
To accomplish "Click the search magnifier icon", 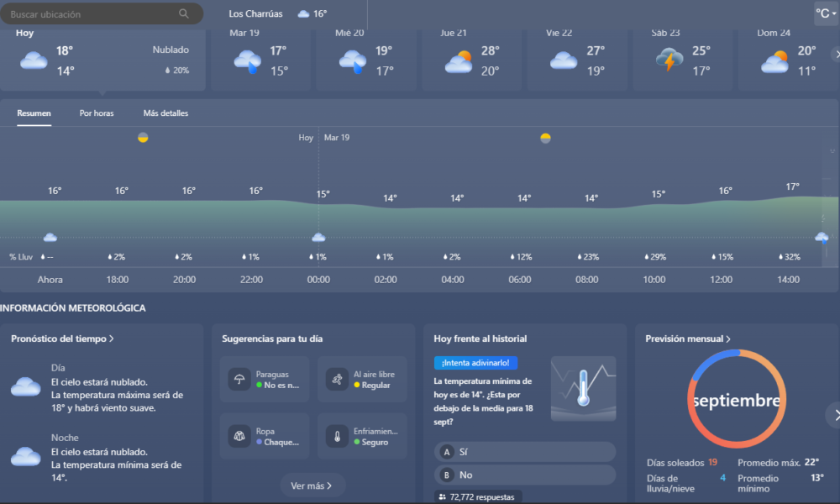I will (184, 14).
